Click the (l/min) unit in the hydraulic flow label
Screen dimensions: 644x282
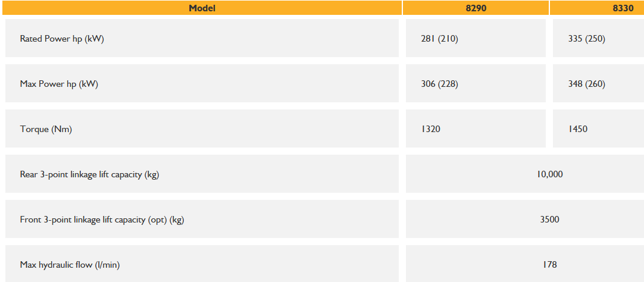pyautogui.click(x=107, y=265)
